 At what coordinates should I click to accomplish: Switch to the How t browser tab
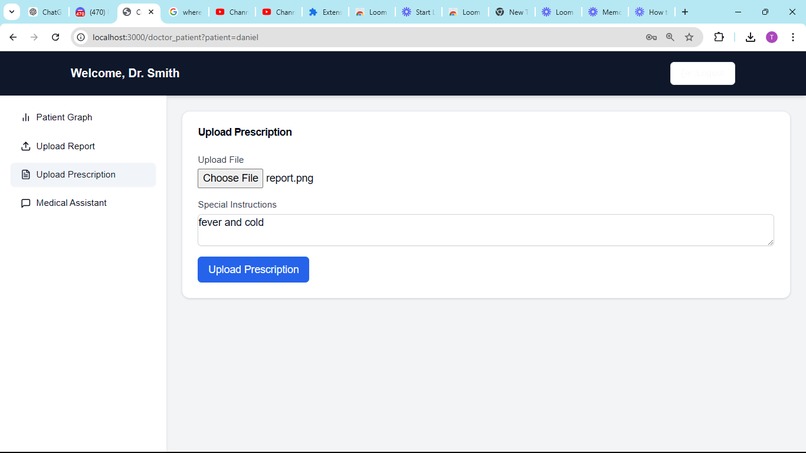click(651, 12)
